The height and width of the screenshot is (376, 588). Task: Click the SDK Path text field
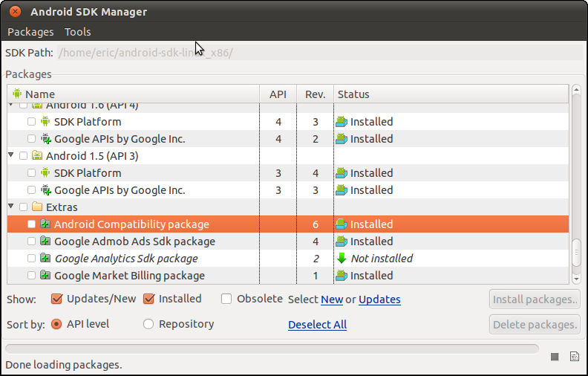[320, 53]
